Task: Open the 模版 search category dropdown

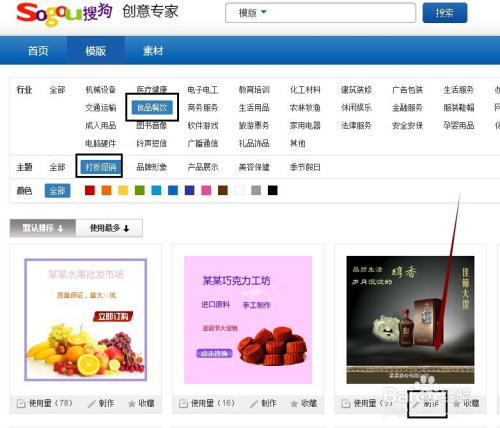Action: (253, 13)
